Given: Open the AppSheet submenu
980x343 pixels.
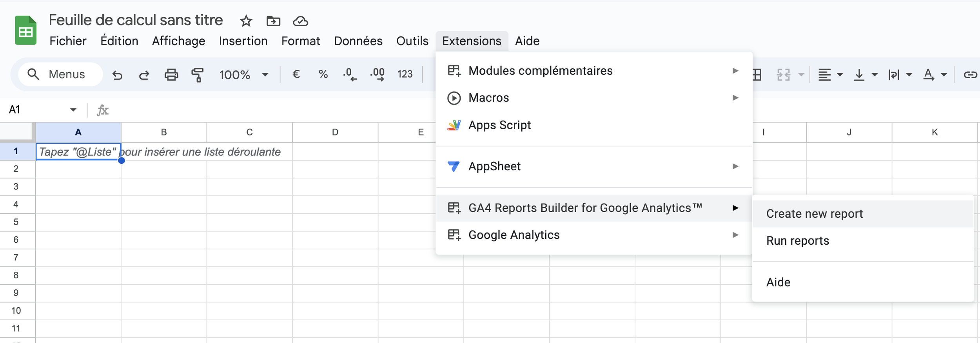Looking at the screenshot, I should [x=593, y=166].
